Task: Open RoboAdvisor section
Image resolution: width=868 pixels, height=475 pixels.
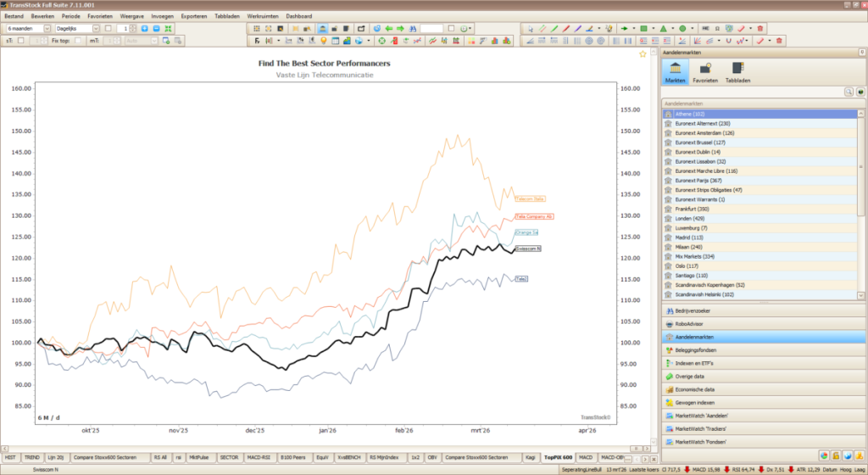Action: (x=764, y=324)
